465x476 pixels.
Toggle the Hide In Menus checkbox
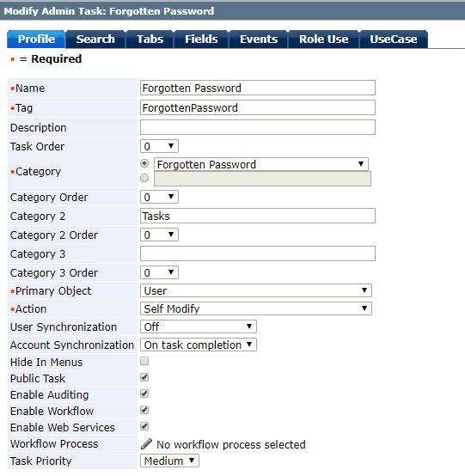tap(144, 361)
